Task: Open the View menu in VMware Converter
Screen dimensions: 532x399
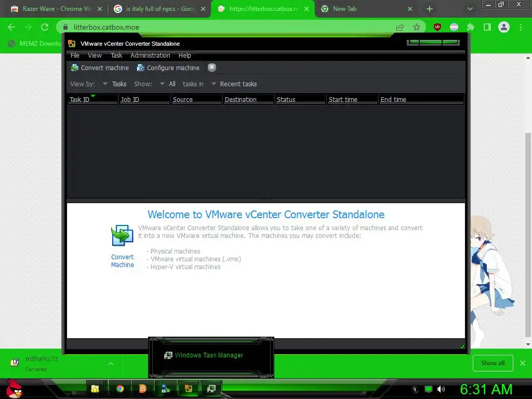Action: coord(95,55)
